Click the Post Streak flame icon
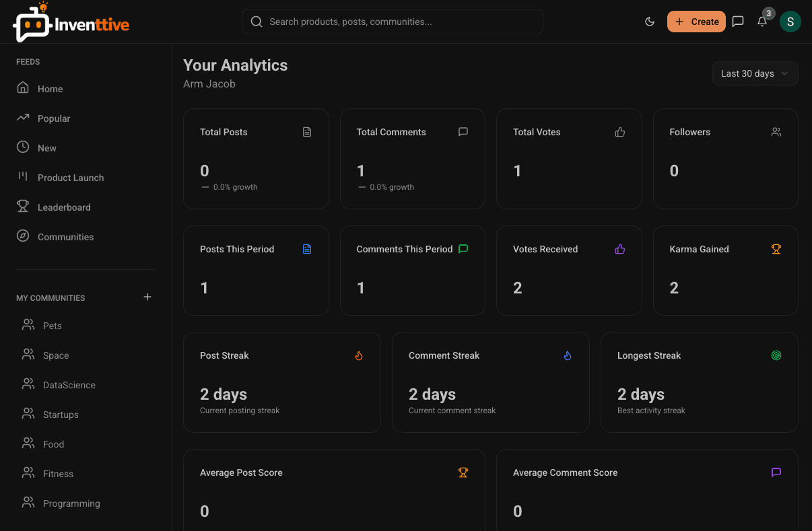This screenshot has height=531, width=812. pyautogui.click(x=359, y=355)
